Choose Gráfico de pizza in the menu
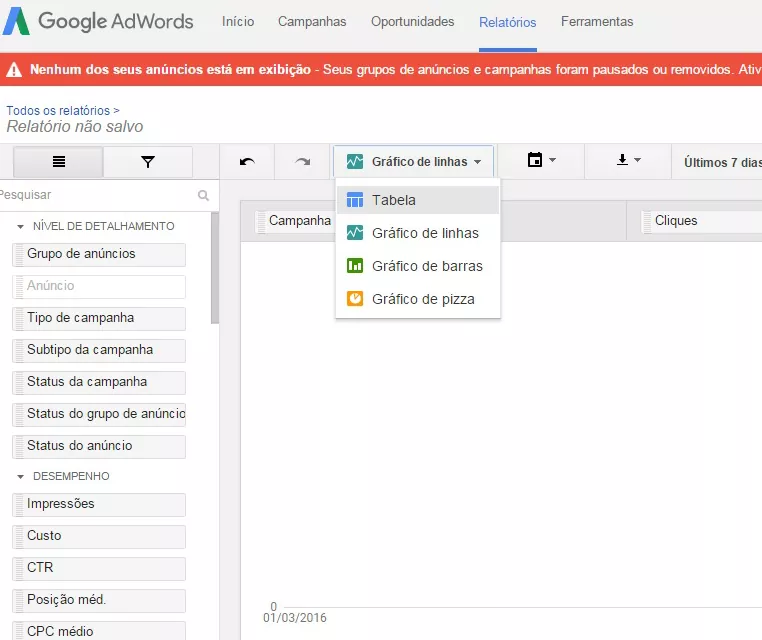This screenshot has height=640, width=762. (418, 299)
